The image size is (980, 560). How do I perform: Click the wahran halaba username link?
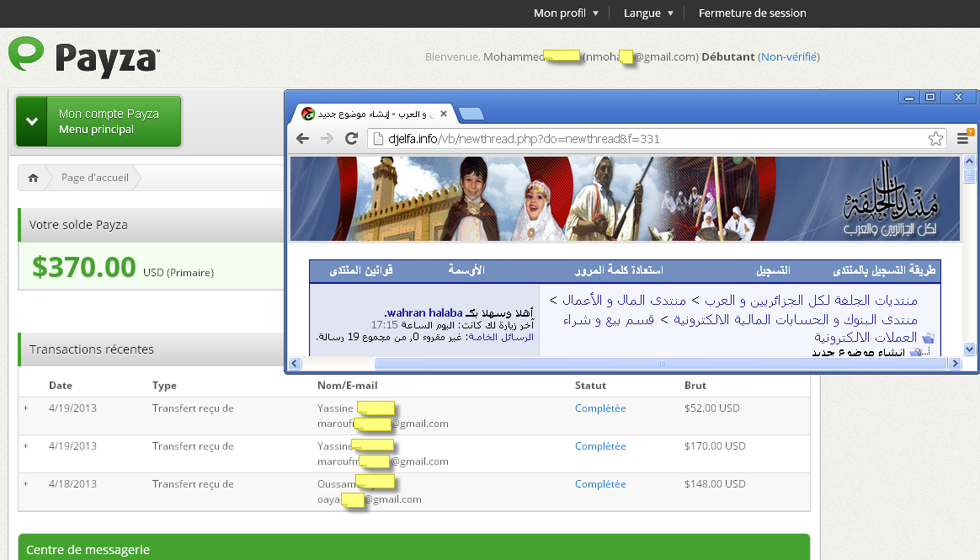(425, 313)
